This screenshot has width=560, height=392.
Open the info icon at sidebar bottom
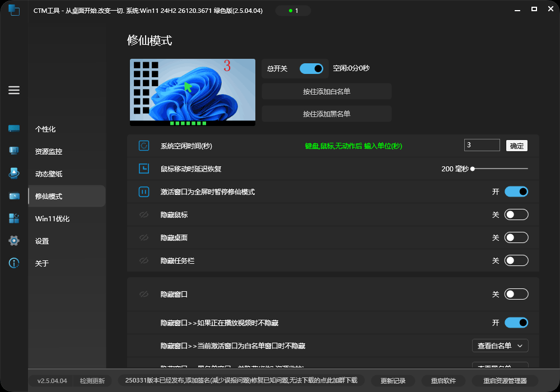(13, 263)
